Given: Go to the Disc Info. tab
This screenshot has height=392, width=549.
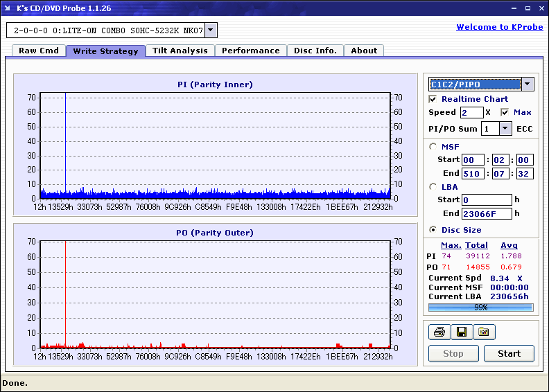Looking at the screenshot, I should [315, 51].
